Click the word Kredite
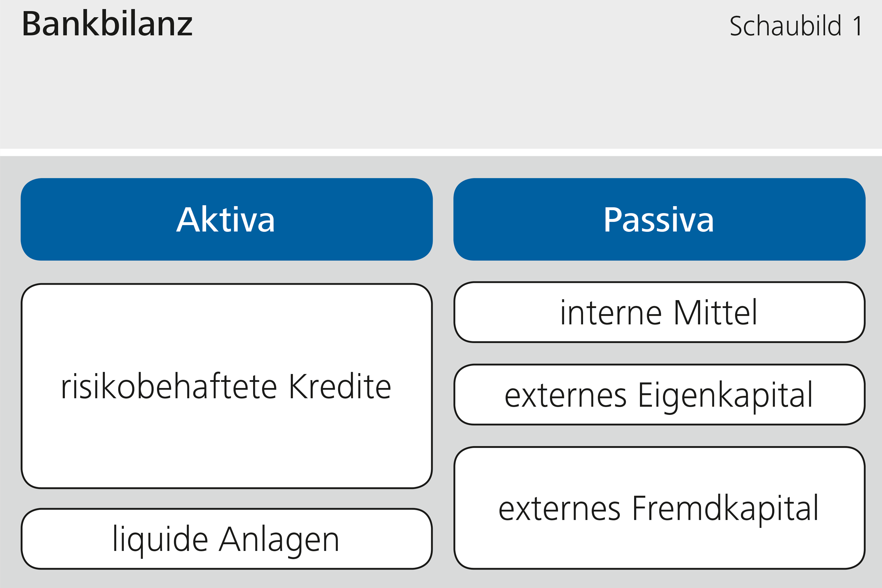This screenshot has width=882, height=588. coord(340,386)
